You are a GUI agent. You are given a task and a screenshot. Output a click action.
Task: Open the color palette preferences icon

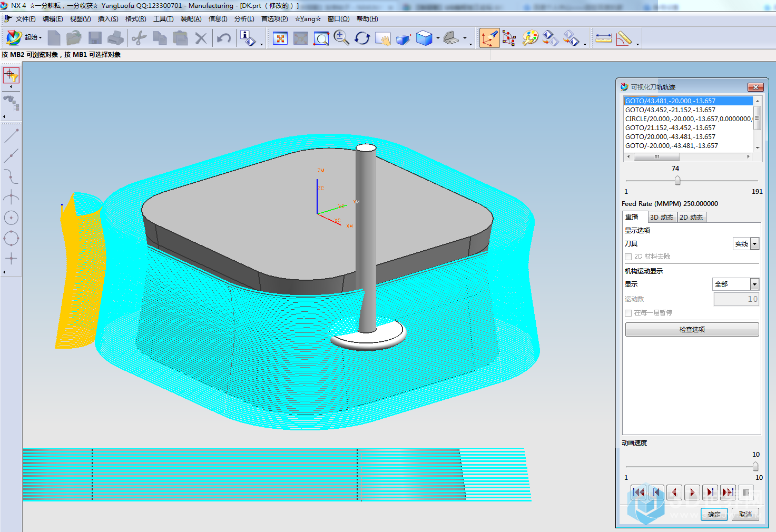pyautogui.click(x=530, y=38)
